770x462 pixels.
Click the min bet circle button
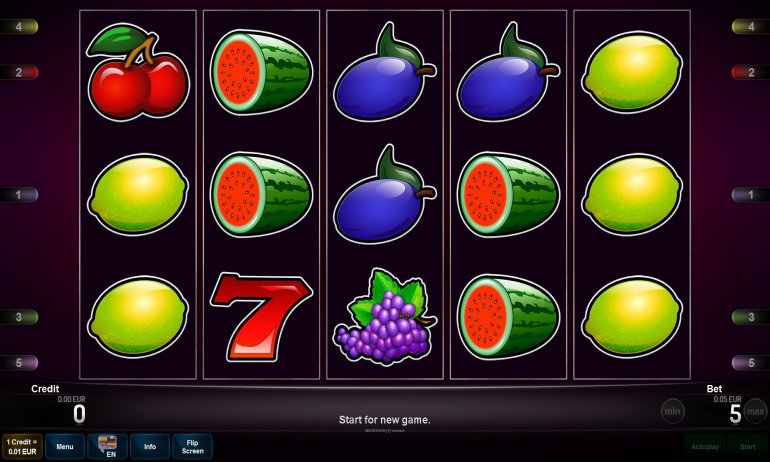pyautogui.click(x=672, y=411)
